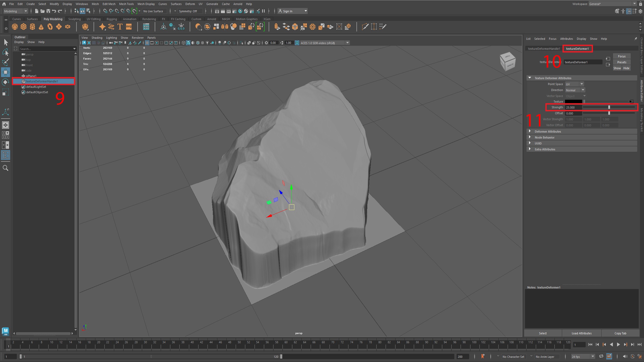
Task: Click the Focus button
Action: coord(622,56)
